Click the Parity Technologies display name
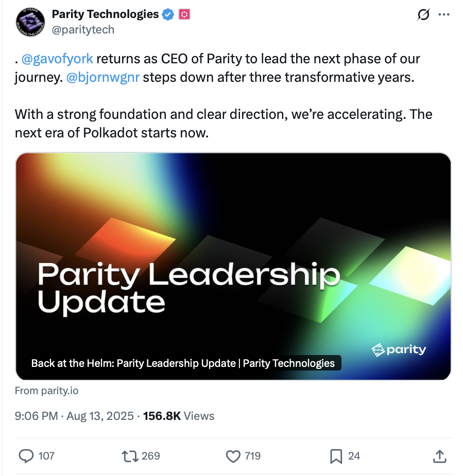This screenshot has width=463, height=476. (x=105, y=14)
